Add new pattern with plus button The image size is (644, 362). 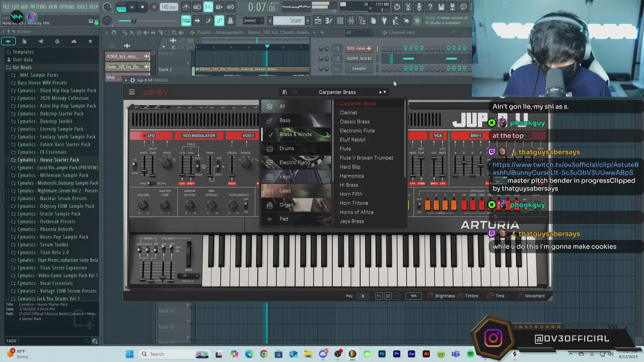pyautogui.click(x=308, y=21)
